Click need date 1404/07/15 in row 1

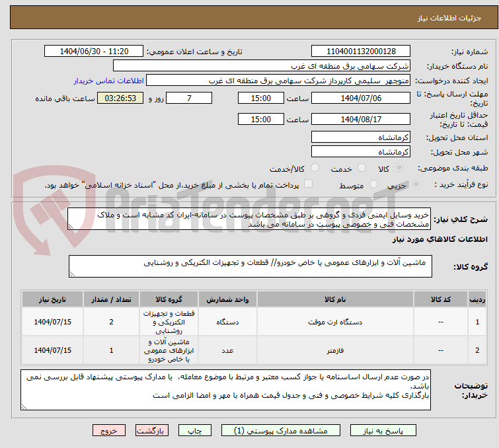pos(52,322)
